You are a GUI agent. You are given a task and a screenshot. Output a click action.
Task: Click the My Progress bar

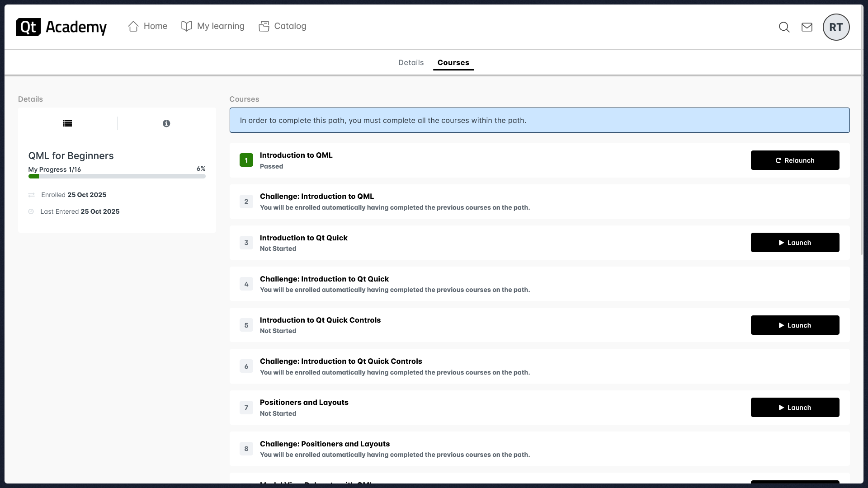(x=117, y=176)
